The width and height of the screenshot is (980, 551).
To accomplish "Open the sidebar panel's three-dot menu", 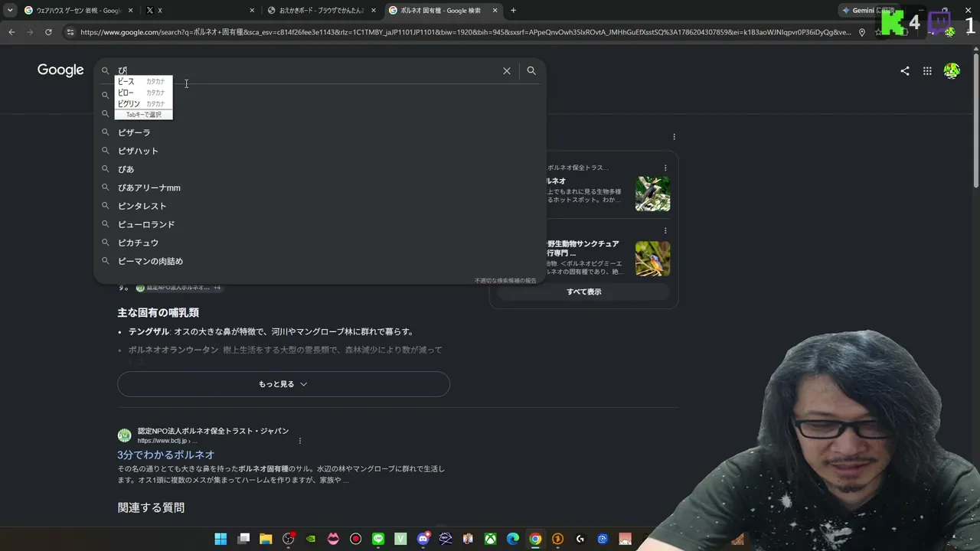I will point(674,137).
